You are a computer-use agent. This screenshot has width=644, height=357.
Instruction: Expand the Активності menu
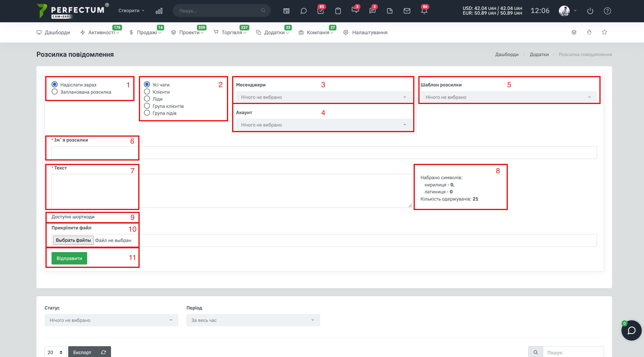pyautogui.click(x=100, y=32)
